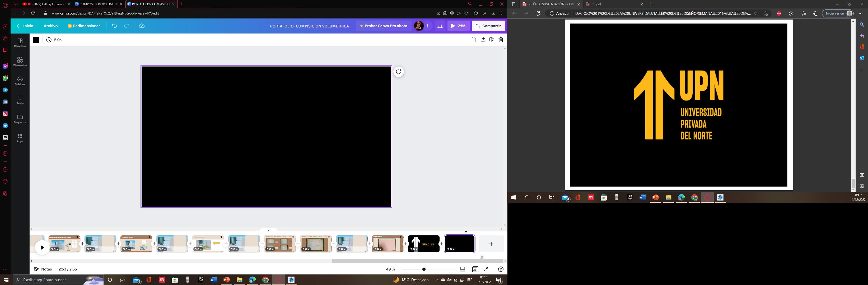Select the GRACIAS slide thumbnail
This screenshot has width=868, height=285.
423,244
